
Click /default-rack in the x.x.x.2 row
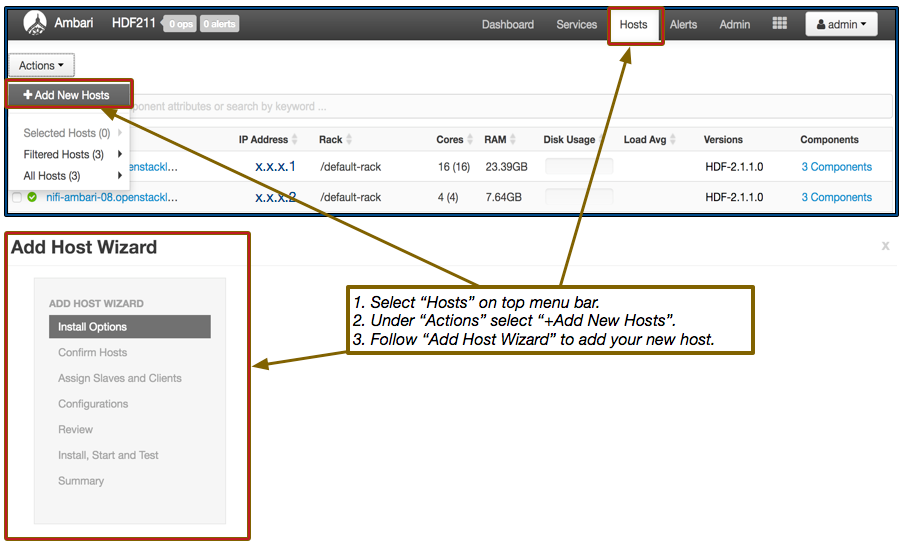[351, 197]
